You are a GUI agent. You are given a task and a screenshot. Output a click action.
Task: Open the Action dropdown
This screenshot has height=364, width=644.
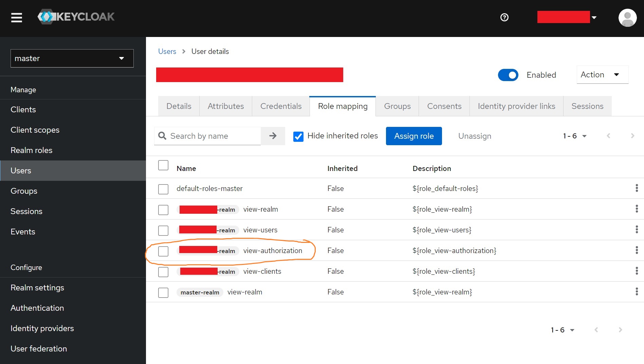602,75
